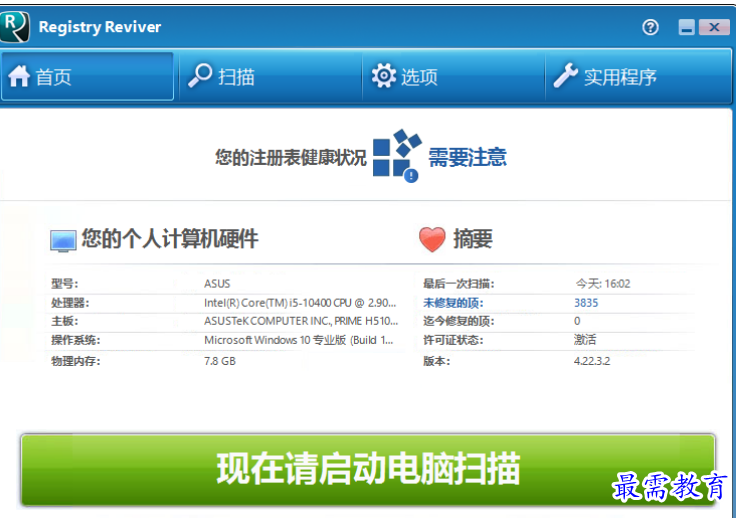
Task: Click the 处理器 label
Action: [x=70, y=303]
